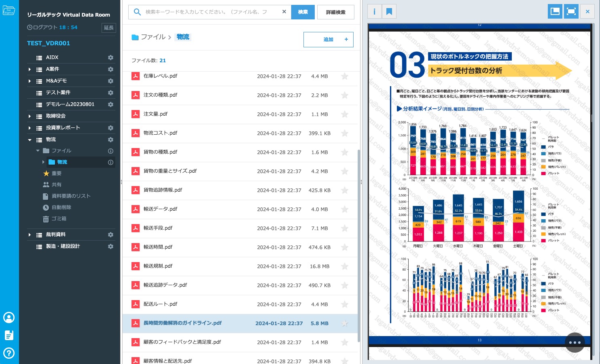600x364 pixels.
Task: Open the help question mark icon
Action: pos(9,353)
